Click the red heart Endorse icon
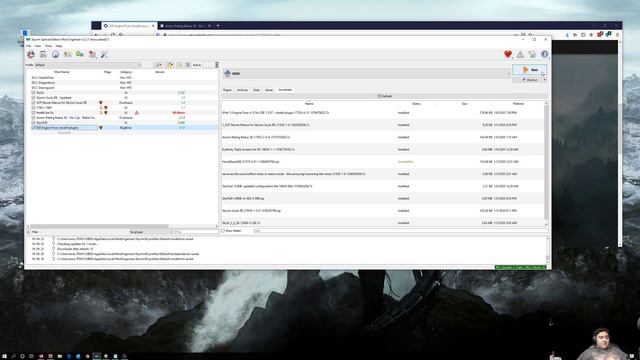Viewport: 640px width, 360px height. (508, 54)
